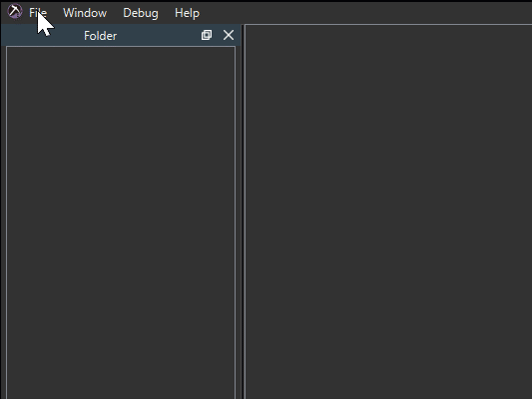Show Debug menu options
Viewport: 532px width, 399px height.
[141, 13]
